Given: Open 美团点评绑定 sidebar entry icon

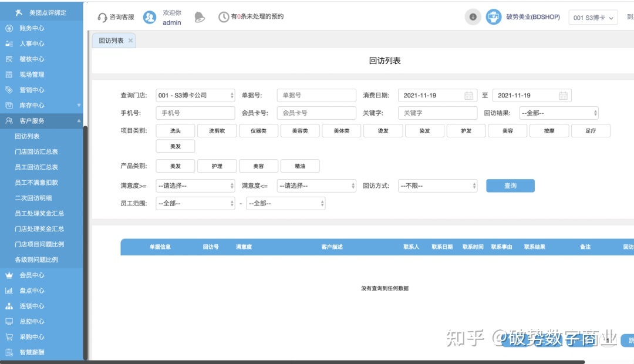Looking at the screenshot, I should pyautogui.click(x=19, y=12).
